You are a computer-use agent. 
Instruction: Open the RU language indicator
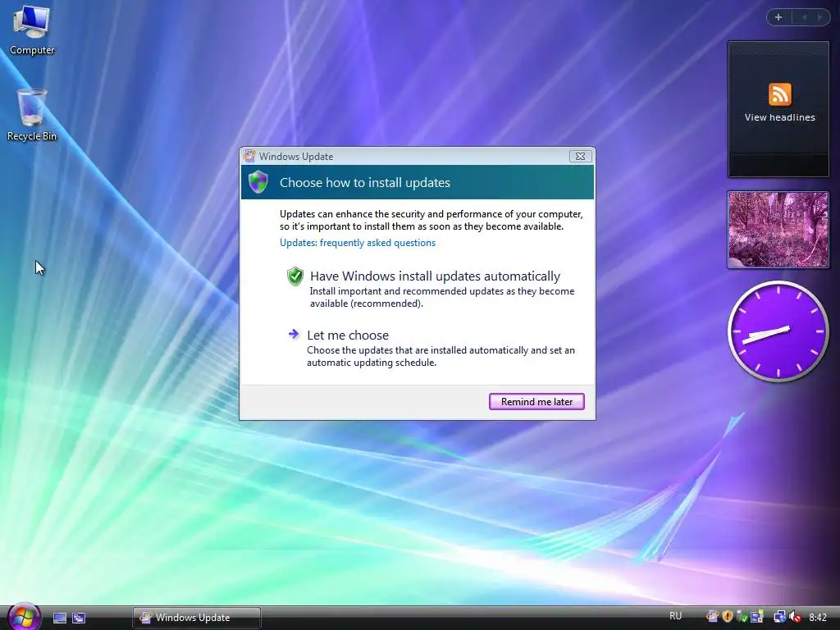click(x=676, y=616)
